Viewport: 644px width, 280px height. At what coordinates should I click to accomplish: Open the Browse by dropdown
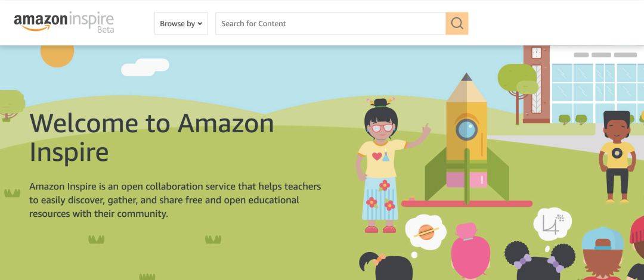(x=181, y=23)
